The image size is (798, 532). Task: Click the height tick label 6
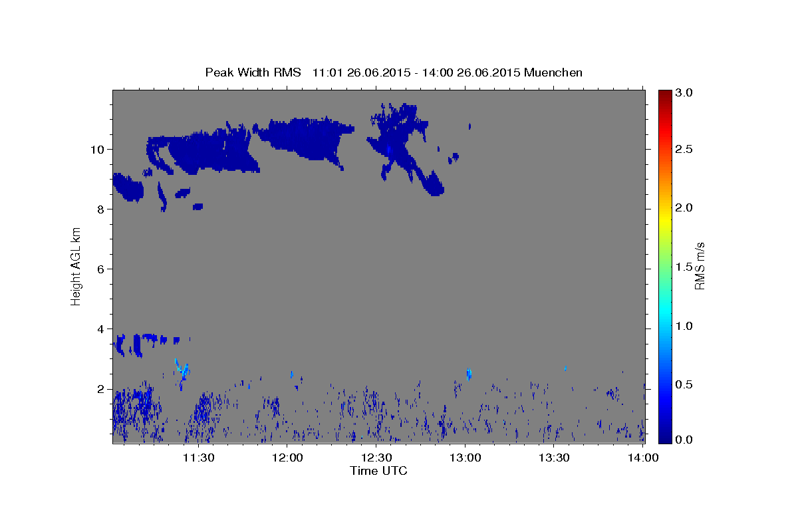pos(101,269)
